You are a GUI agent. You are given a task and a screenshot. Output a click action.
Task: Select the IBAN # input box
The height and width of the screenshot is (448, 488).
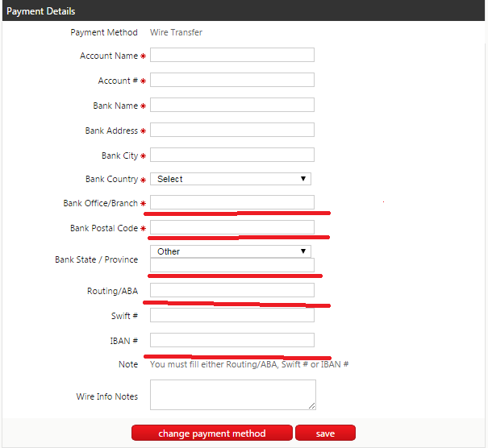pos(231,340)
